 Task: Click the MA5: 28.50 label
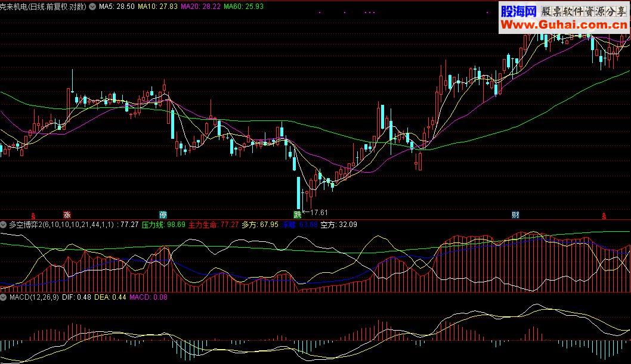117,7
